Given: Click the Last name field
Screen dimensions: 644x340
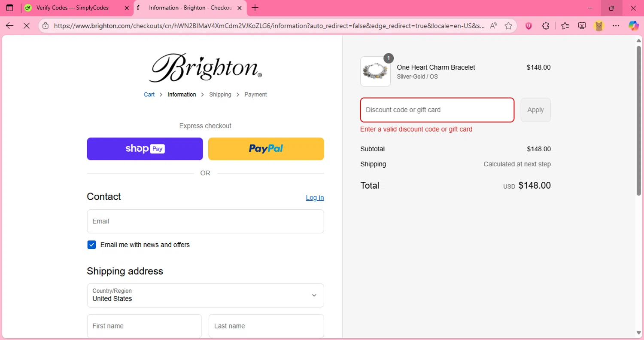Looking at the screenshot, I should point(266,326).
